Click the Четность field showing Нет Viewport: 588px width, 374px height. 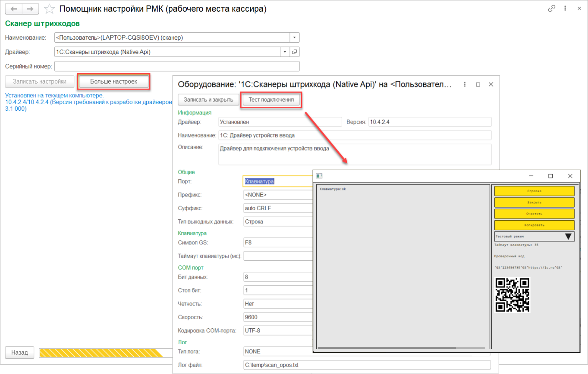278,304
